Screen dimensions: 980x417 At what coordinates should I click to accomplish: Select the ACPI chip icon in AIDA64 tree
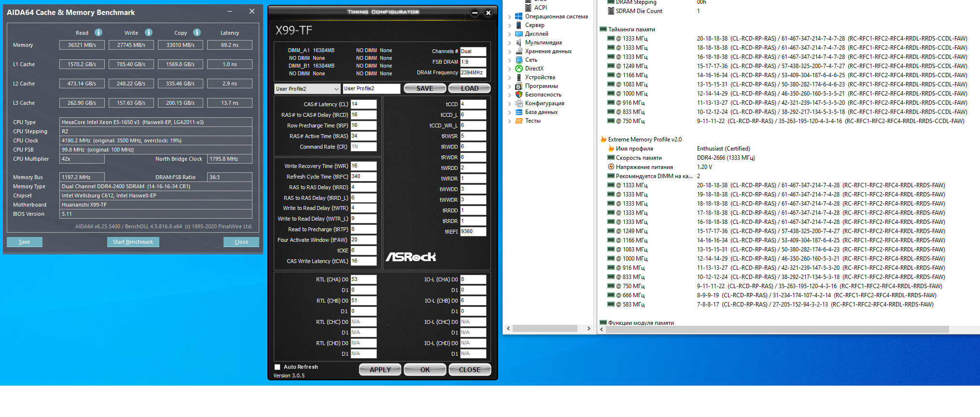528,7
